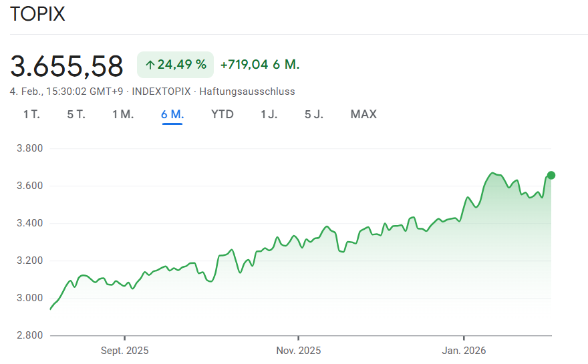Show the 1 J. chart range

click(x=269, y=114)
